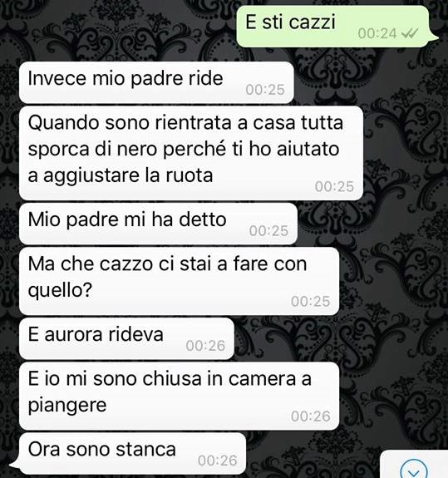The image size is (448, 478).
Task: Select the 'Ora sono stanca' message bubble
Action: (130, 453)
